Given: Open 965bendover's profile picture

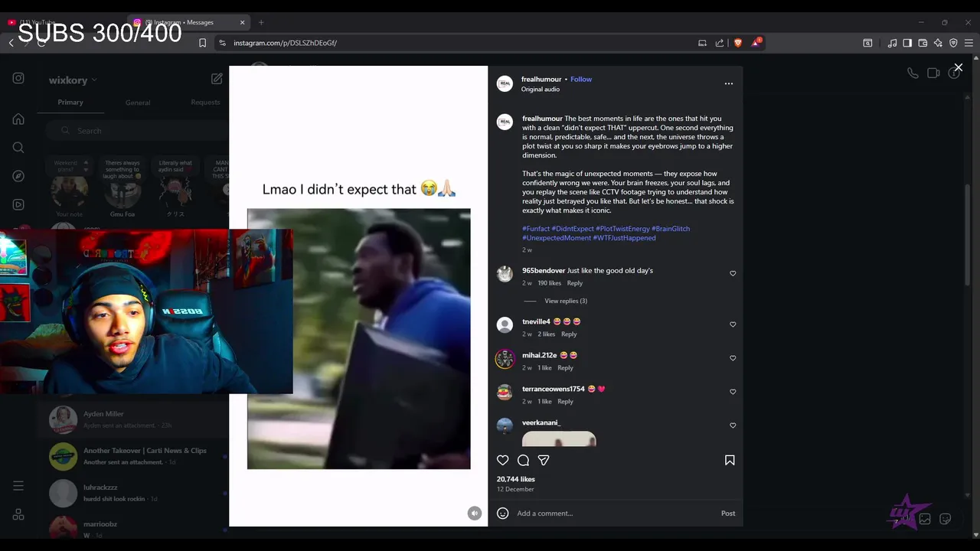Looking at the screenshot, I should 505,274.
